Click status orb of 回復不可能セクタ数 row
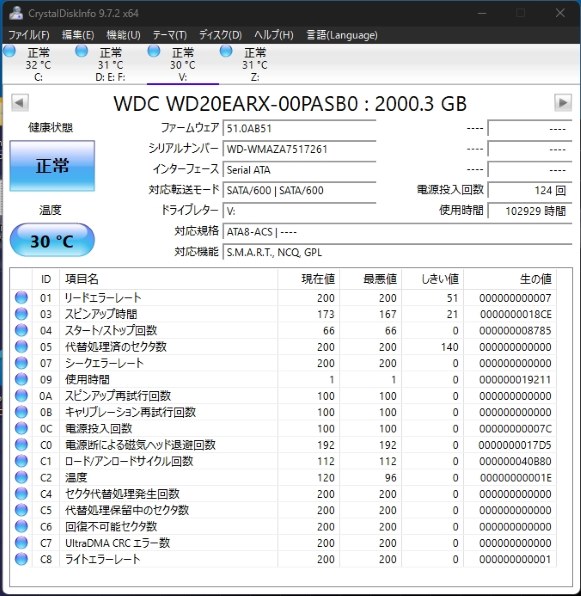 pos(21,526)
